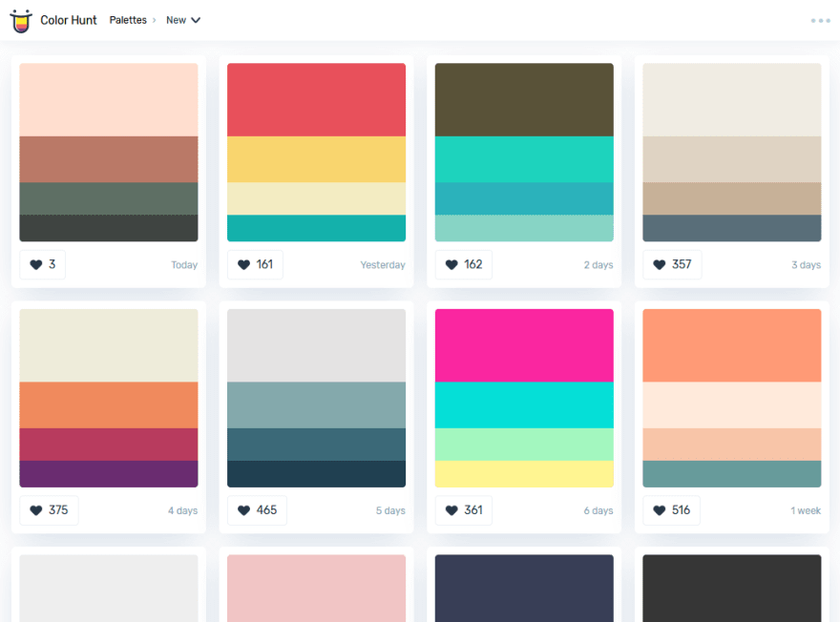Toggle like on the beige palette with 357 likes

click(659, 264)
